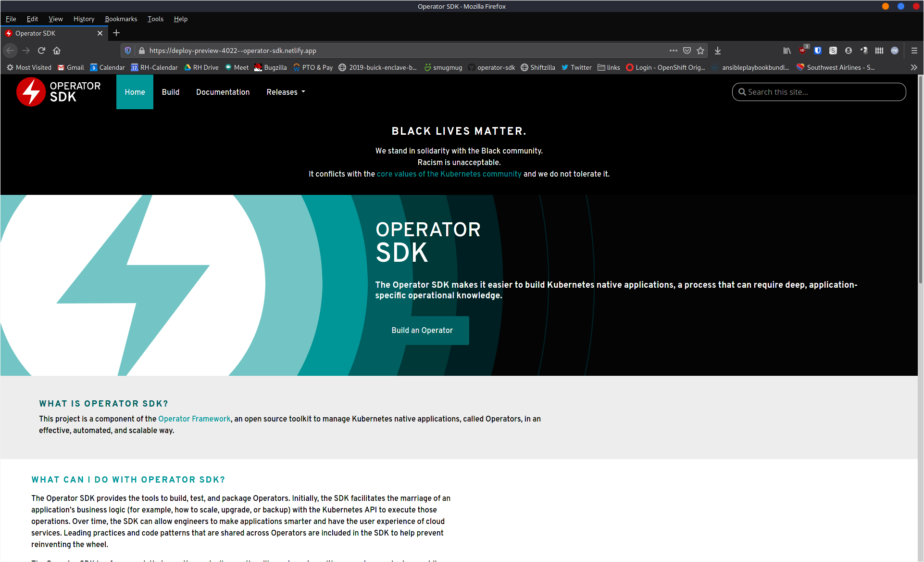Click the tracking protection shield icon

click(128, 51)
